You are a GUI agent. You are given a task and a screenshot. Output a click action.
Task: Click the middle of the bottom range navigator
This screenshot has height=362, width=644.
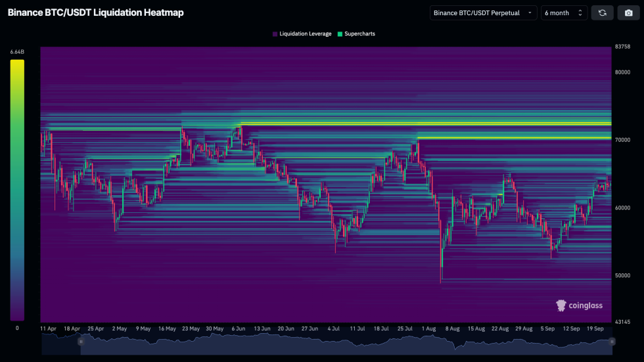tap(346, 343)
